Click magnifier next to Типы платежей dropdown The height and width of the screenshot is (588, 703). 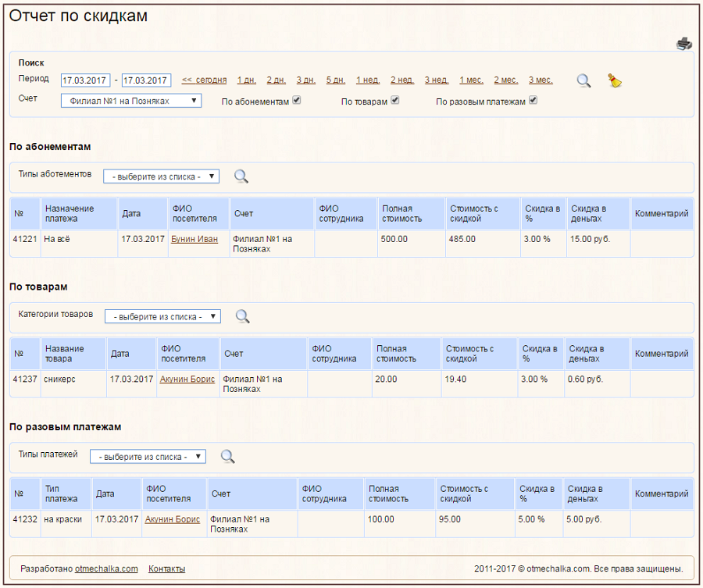pyautogui.click(x=228, y=456)
